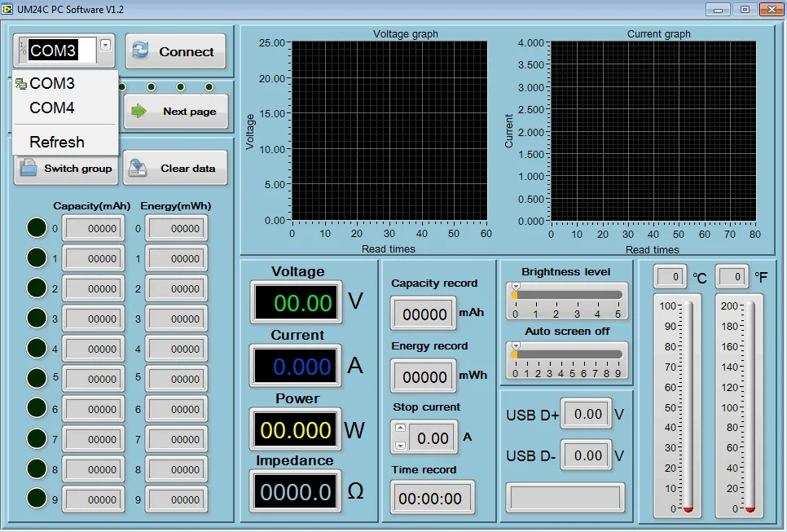This screenshot has width=787, height=532.
Task: Decrease Stop current with the down arrow
Action: pos(399,446)
